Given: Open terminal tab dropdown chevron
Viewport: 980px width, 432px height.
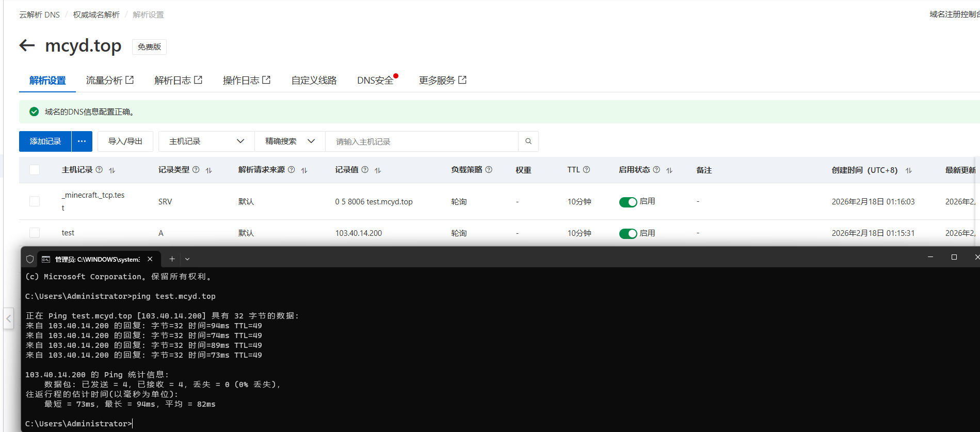Looking at the screenshot, I should (187, 259).
